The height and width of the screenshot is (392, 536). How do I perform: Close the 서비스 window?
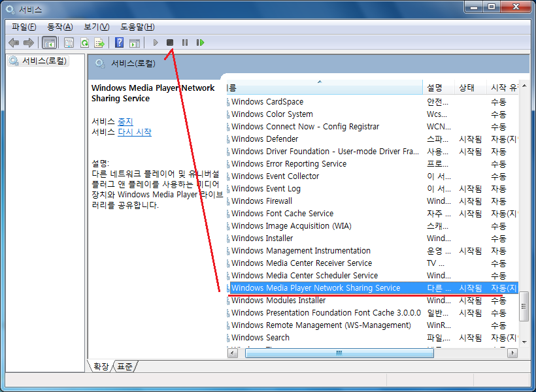tap(516, 7)
